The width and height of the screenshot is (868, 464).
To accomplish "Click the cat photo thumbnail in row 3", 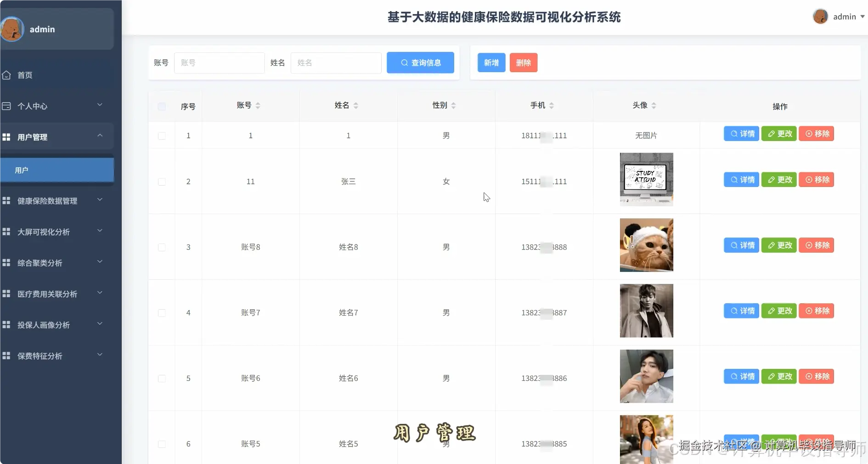I will pos(647,245).
